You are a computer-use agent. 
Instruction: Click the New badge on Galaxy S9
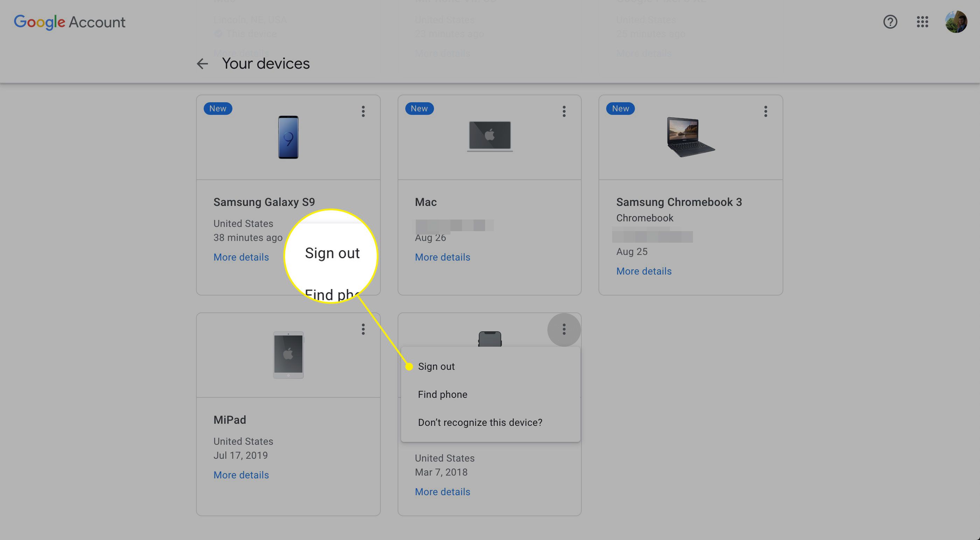218,109
